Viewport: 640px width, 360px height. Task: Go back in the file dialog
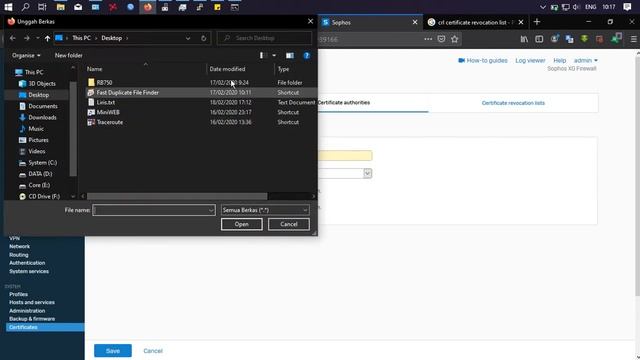(x=13, y=38)
